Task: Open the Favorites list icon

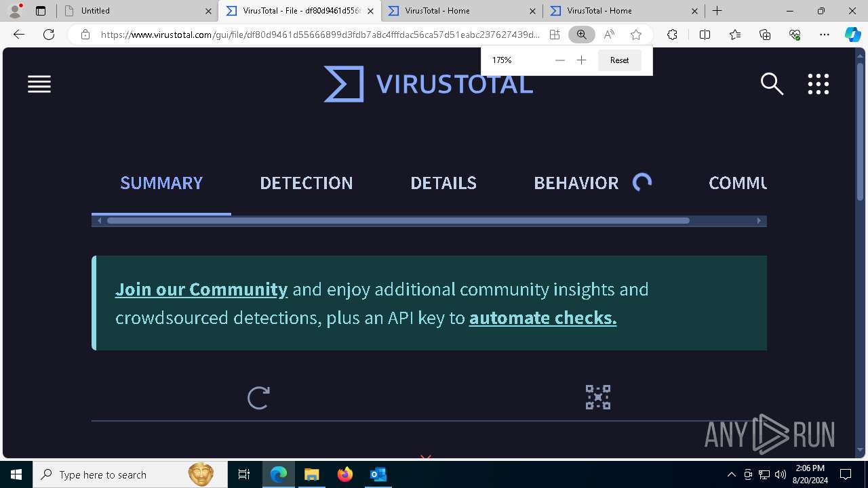Action: [x=735, y=35]
